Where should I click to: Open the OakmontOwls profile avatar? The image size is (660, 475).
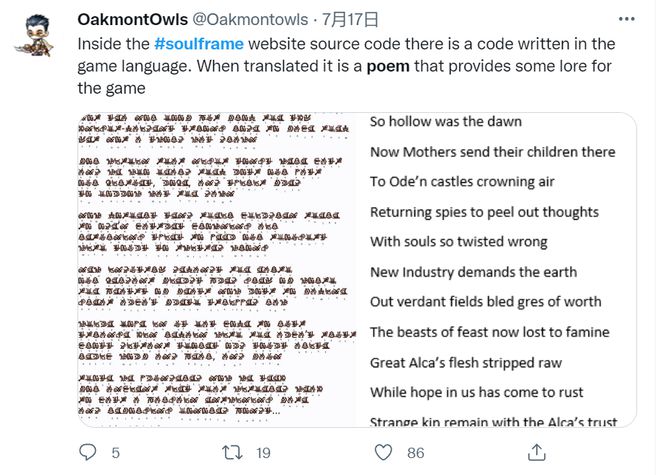click(x=34, y=36)
